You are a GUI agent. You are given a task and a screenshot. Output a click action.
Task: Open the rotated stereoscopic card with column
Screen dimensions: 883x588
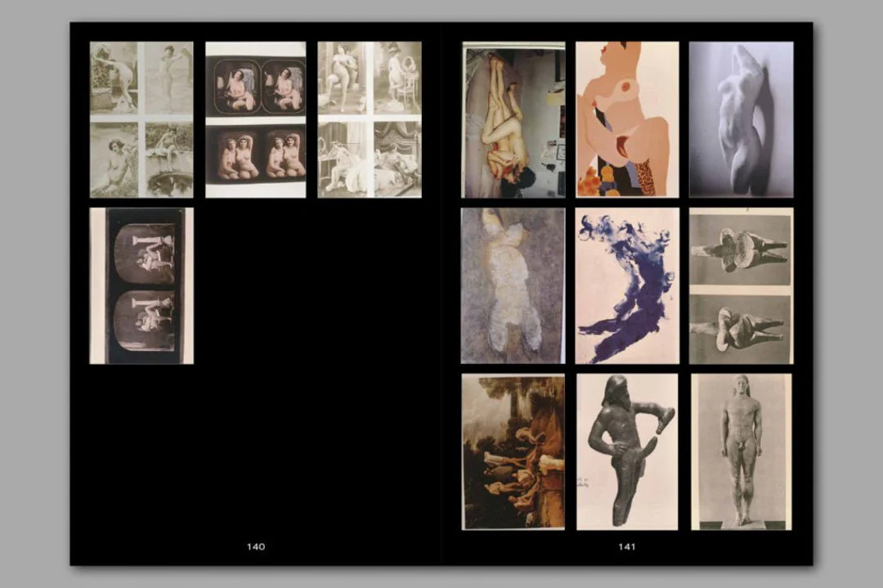[141, 285]
